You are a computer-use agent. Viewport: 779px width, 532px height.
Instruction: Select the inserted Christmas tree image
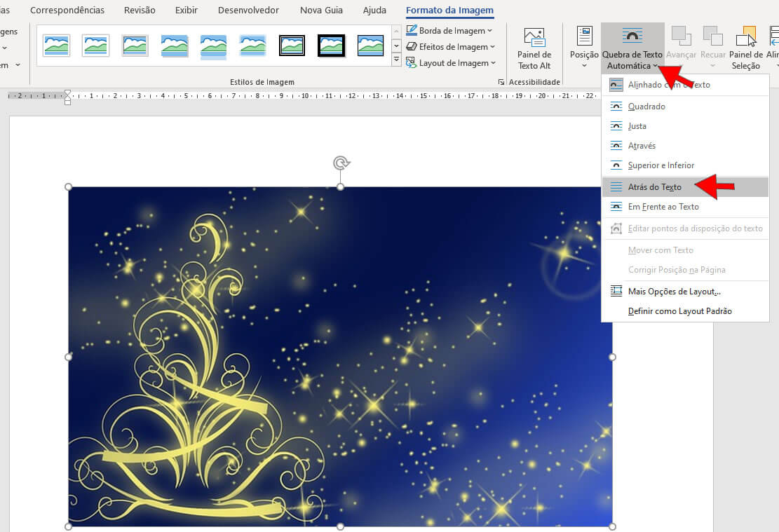(x=340, y=357)
